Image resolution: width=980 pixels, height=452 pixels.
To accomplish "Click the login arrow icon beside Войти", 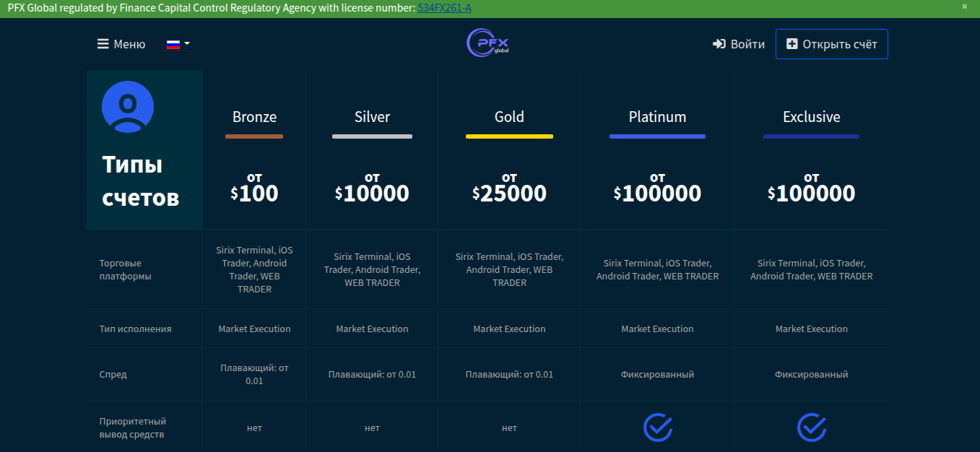I will [719, 43].
